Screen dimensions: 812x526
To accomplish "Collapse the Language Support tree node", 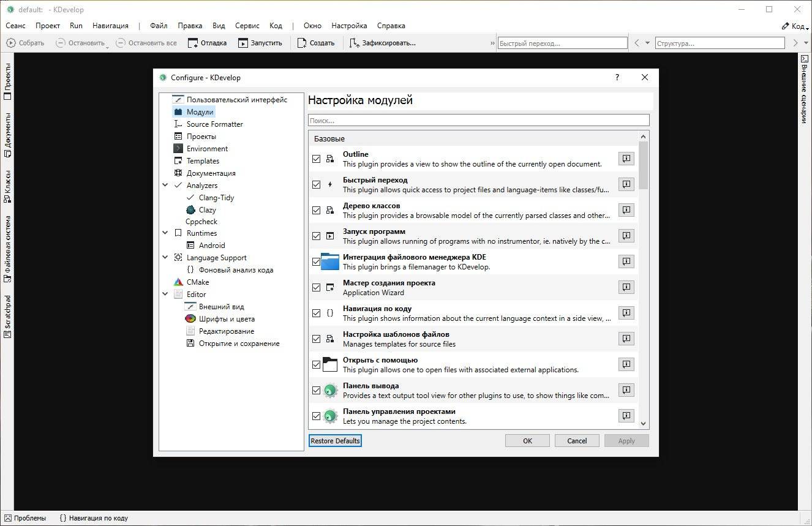I will click(165, 257).
